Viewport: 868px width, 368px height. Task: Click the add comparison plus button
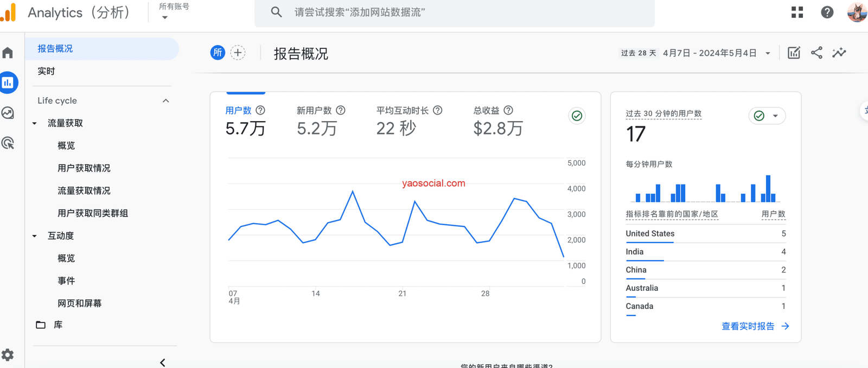(238, 53)
